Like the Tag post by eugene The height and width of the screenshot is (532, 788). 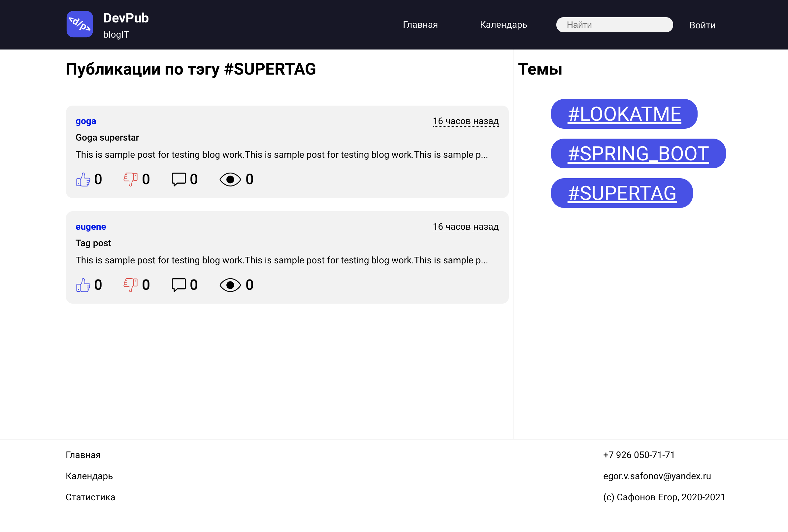tap(83, 285)
